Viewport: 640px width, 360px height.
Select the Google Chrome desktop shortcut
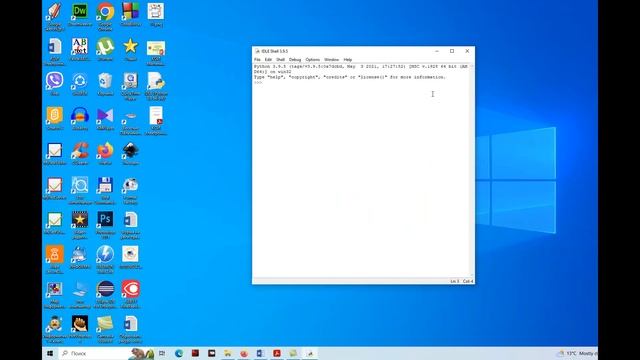(105, 16)
